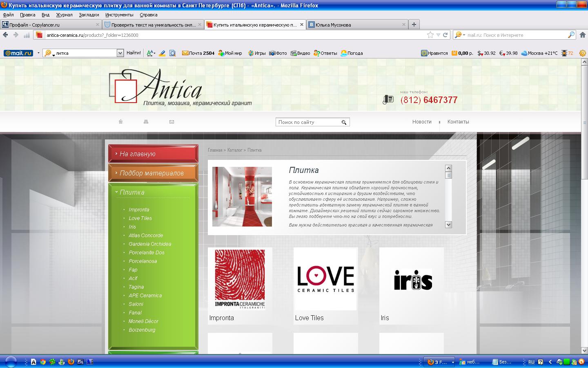Open Почта mail in the toolbar
Viewport: 588px width, 368px height.
click(198, 53)
